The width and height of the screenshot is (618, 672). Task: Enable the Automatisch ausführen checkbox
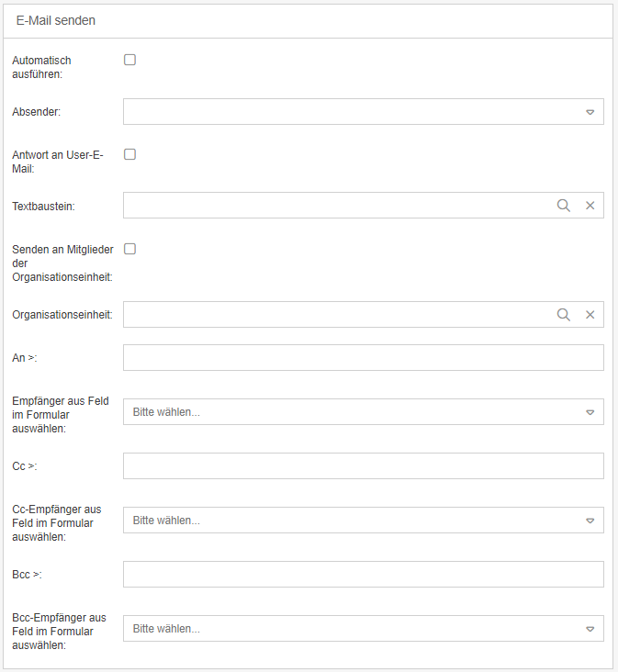130,60
